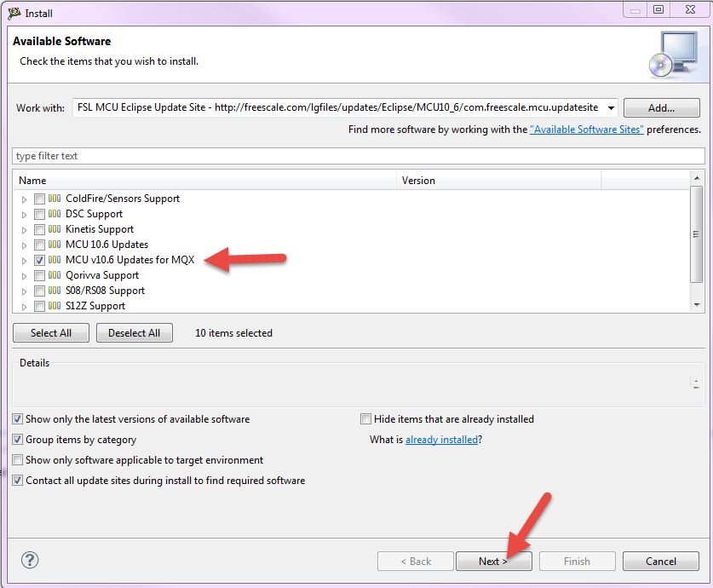
Task: Sort by the Version column header
Action: pos(499,181)
